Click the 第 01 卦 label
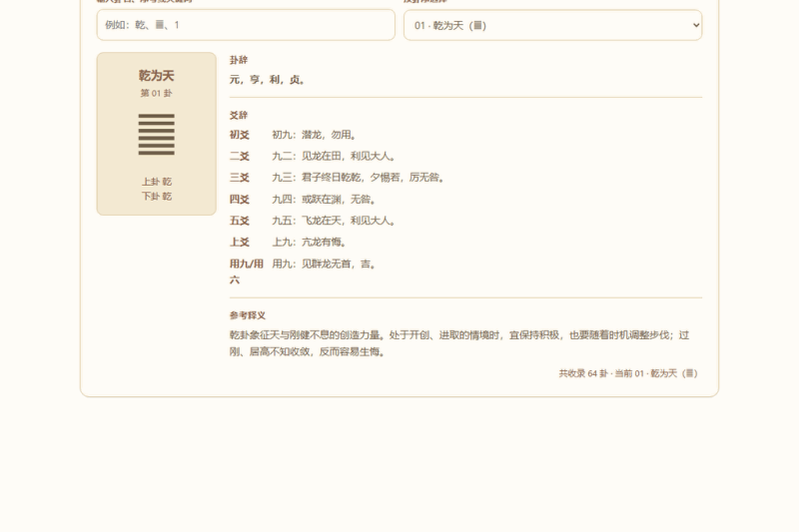Viewport: 799px width, 532px height. 157,93
